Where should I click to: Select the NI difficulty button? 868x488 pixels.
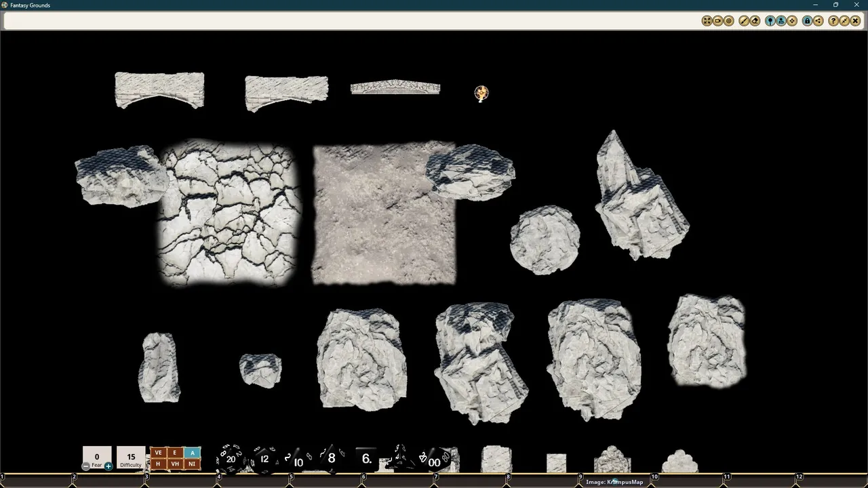click(x=192, y=464)
